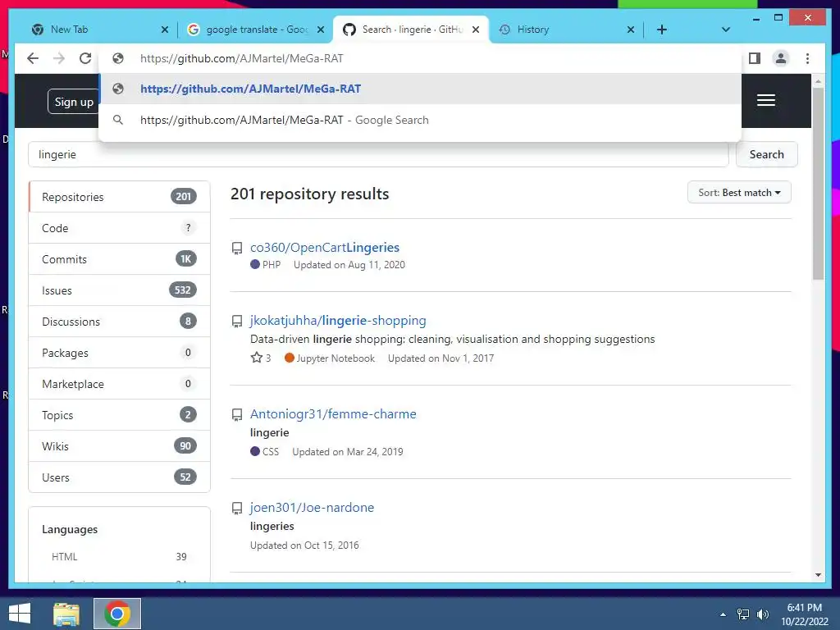Image resolution: width=840 pixels, height=630 pixels.
Task: Click repo icon beside jkokatjuhha/lingerie-shopping
Action: tap(237, 321)
